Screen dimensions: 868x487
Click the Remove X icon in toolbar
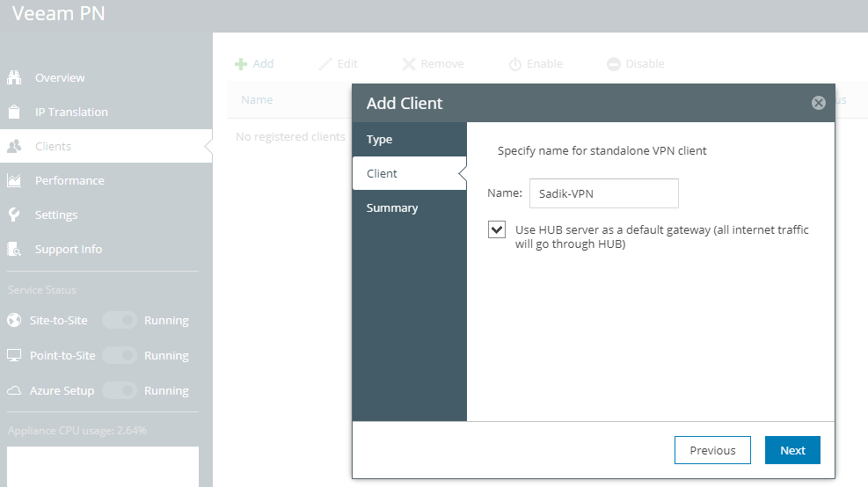coord(409,64)
